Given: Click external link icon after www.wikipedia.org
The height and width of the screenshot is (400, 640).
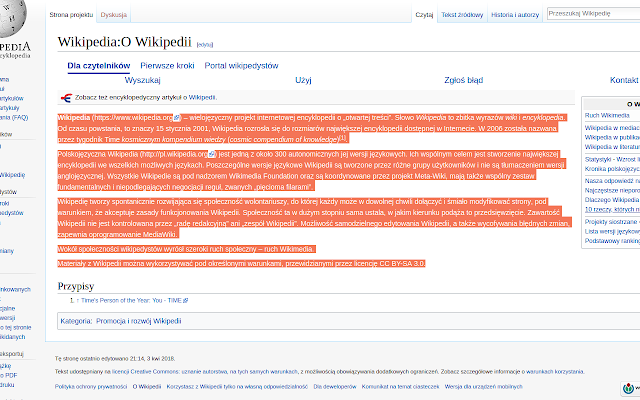Looking at the screenshot, I should point(176,118).
